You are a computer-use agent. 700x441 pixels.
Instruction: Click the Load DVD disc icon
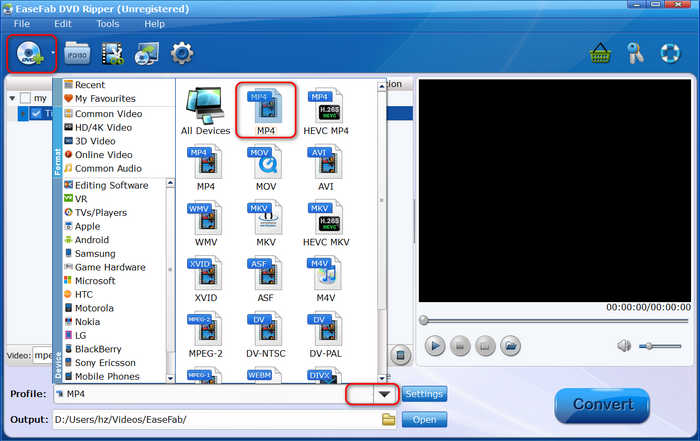(x=29, y=54)
